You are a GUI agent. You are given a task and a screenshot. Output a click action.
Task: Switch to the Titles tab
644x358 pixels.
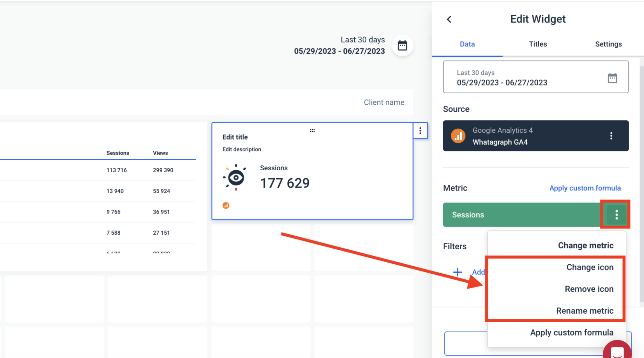[x=537, y=44]
